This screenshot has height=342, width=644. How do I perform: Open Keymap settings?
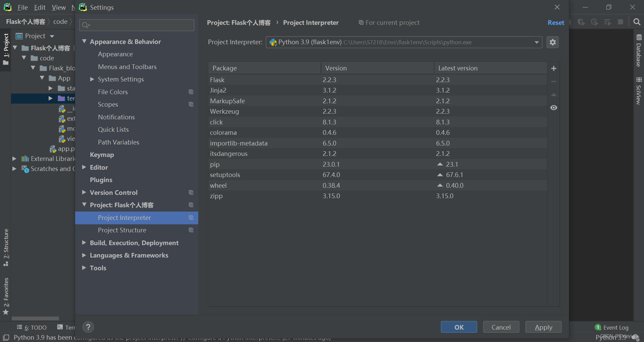(x=102, y=155)
